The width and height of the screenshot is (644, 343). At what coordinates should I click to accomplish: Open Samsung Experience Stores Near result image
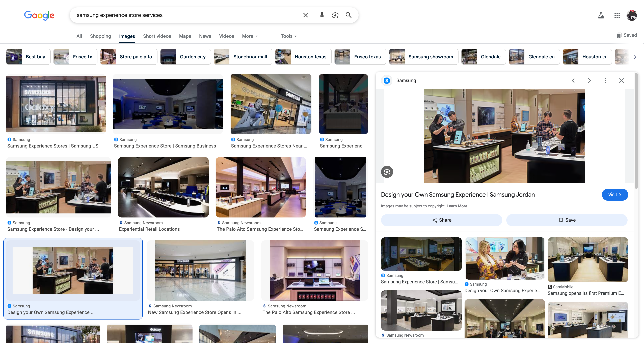tap(271, 104)
